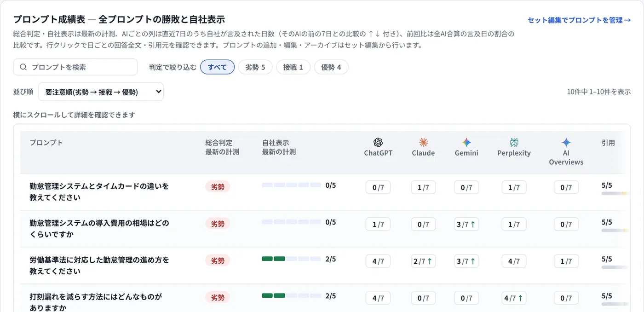This screenshot has height=312, width=644.
Task: Open the 並び順 sort dropdown
Action: (x=101, y=92)
